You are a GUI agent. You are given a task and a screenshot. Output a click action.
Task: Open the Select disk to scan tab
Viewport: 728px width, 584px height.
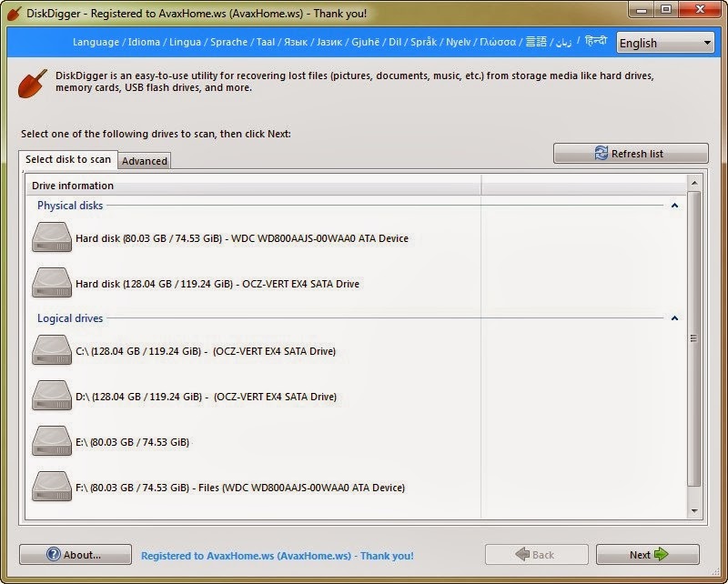68,159
